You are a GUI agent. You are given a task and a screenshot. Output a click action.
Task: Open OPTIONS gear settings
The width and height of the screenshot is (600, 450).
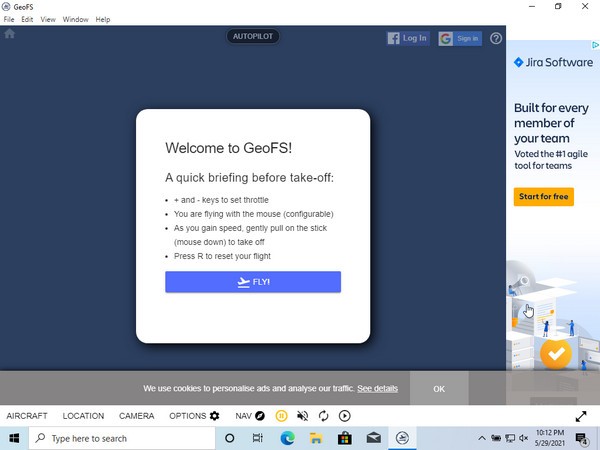(x=194, y=416)
